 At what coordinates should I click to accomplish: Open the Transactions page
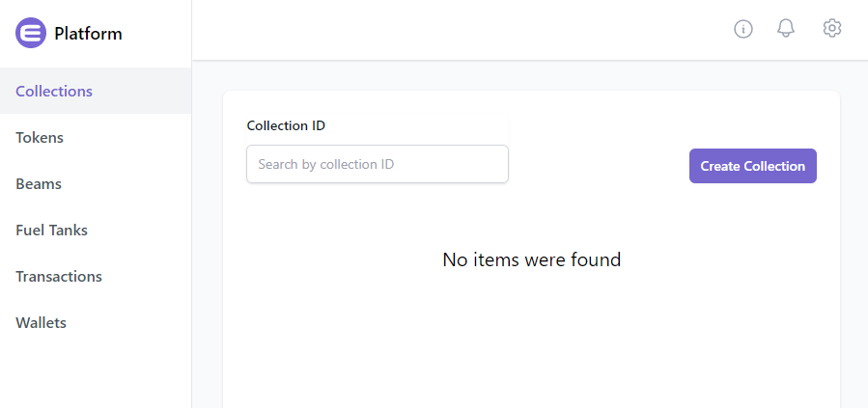point(59,277)
